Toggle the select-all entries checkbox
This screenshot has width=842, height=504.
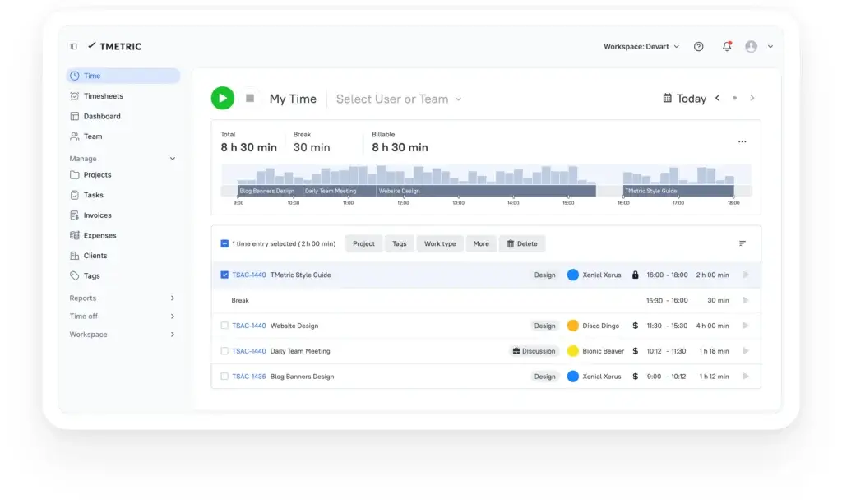224,243
